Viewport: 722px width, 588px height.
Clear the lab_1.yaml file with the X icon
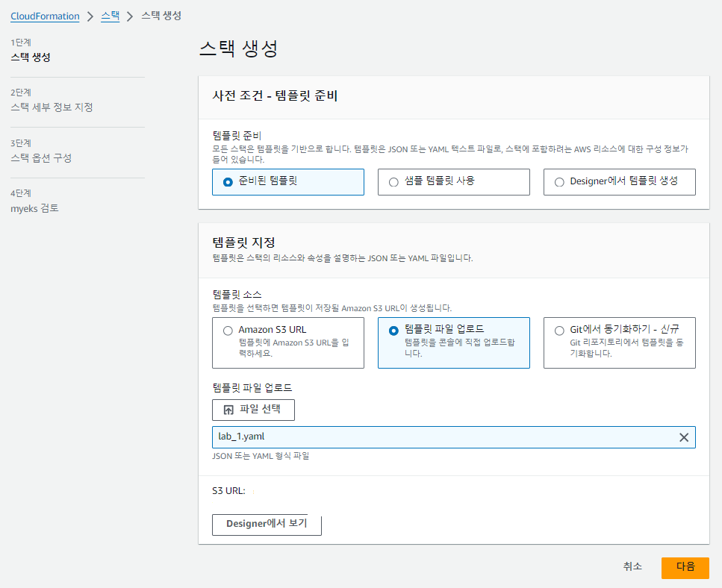pos(684,437)
